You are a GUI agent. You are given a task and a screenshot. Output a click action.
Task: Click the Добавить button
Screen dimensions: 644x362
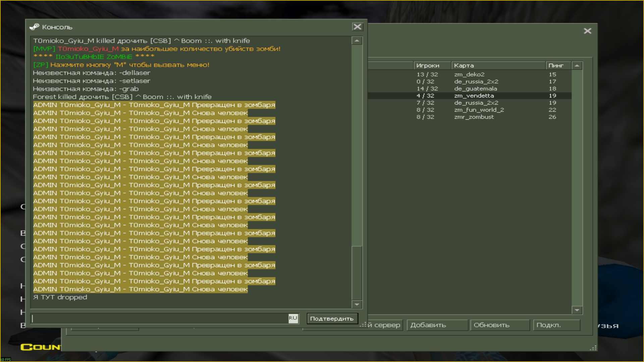[x=437, y=325]
